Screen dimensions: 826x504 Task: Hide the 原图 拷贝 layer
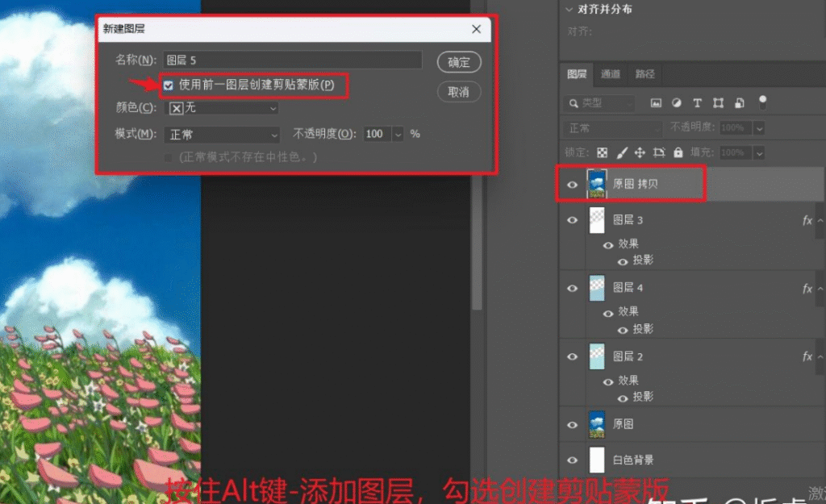(572, 185)
